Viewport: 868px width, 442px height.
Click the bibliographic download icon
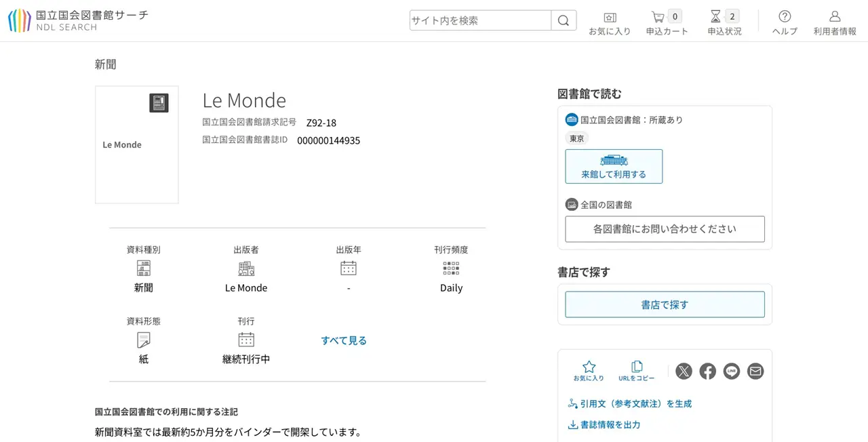pyautogui.click(x=572, y=425)
